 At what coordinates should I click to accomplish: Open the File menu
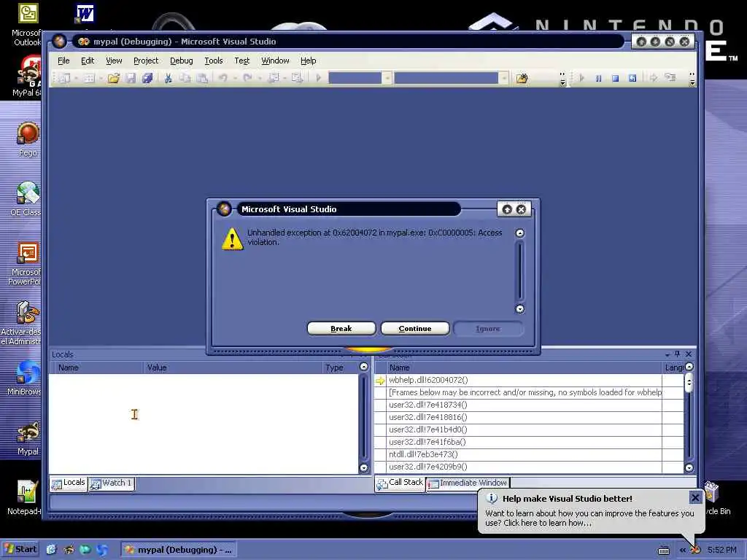click(x=63, y=61)
